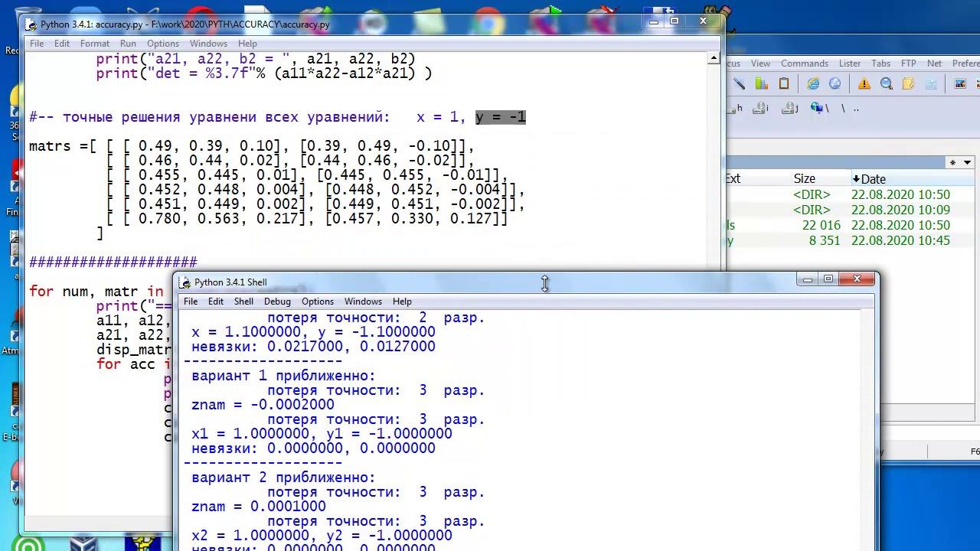
Task: Open the network neighborhood drive icon
Action: [x=818, y=109]
